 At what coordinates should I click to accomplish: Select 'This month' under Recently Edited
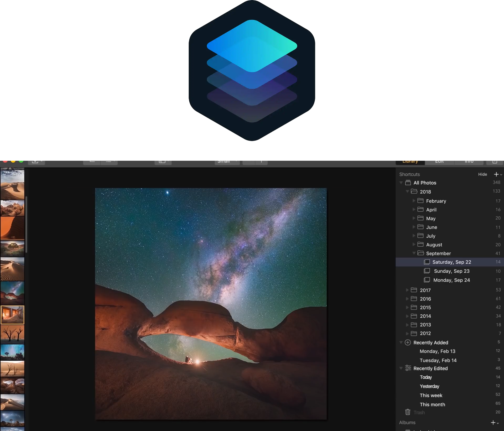coord(432,404)
